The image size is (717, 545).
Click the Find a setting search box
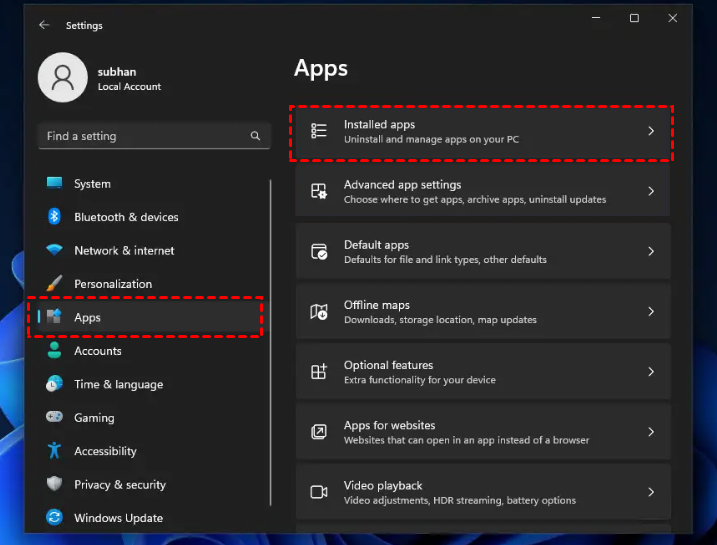point(140,136)
